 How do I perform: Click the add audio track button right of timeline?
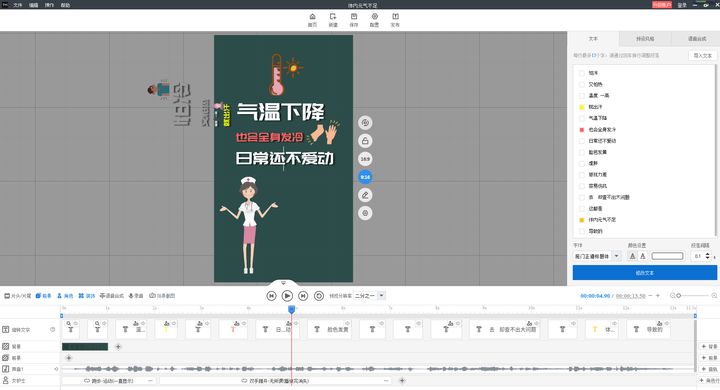pyautogui.click(x=709, y=369)
